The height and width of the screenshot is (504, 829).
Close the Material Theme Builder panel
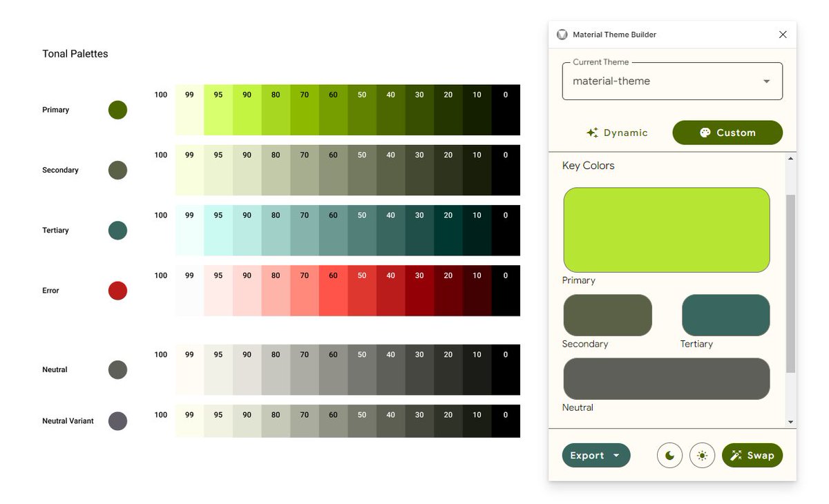[783, 35]
